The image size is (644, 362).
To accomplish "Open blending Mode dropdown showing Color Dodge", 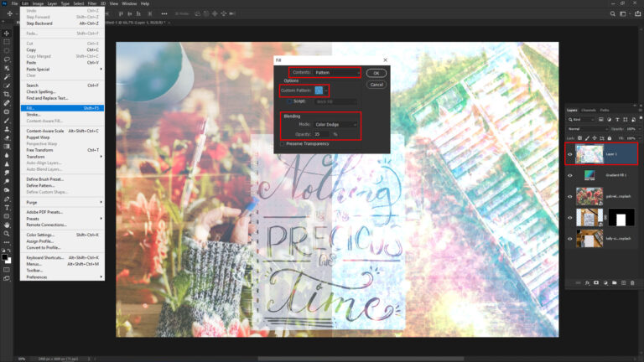I will [335, 124].
